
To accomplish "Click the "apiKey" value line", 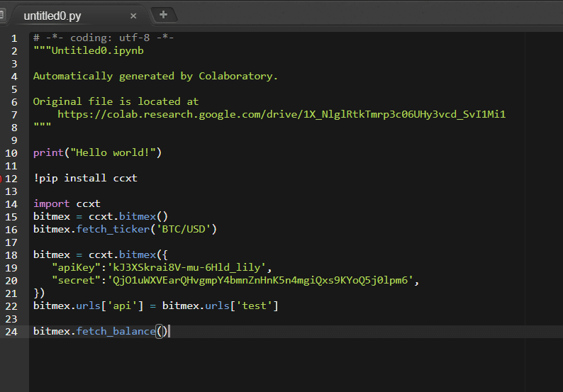I will [x=162, y=267].
